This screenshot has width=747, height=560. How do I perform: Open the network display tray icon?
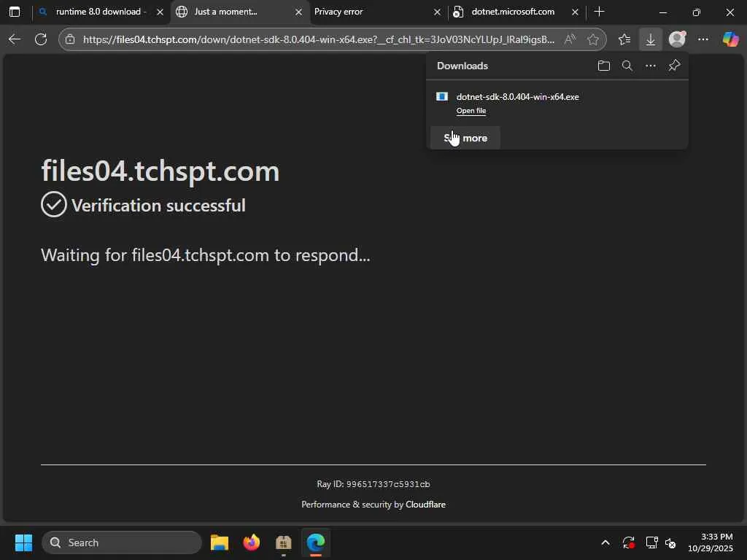[651, 542]
